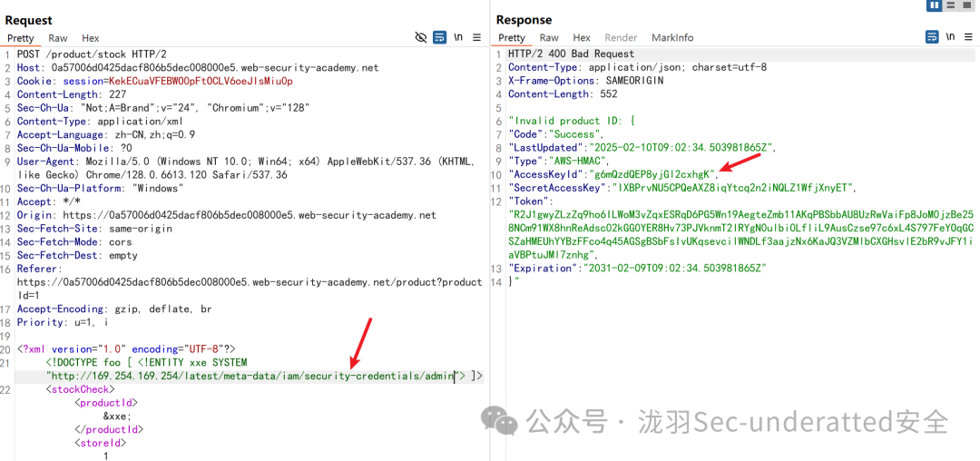Click the Accept-Language header line

tap(105, 135)
